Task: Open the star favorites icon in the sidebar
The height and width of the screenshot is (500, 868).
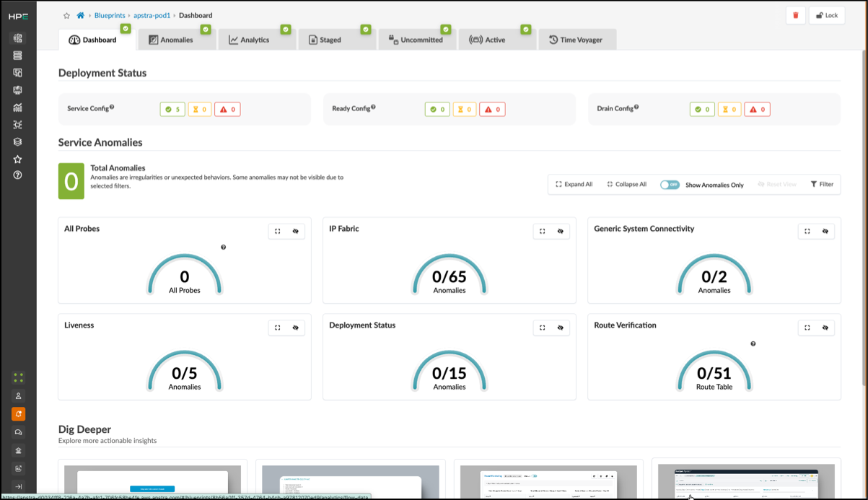Action: [x=18, y=159]
